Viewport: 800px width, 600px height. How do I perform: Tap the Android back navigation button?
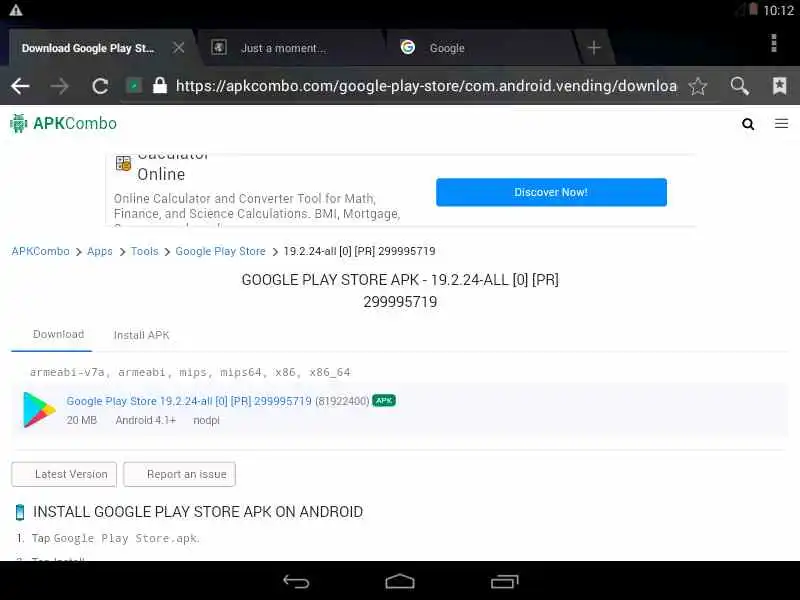pyautogui.click(x=296, y=581)
